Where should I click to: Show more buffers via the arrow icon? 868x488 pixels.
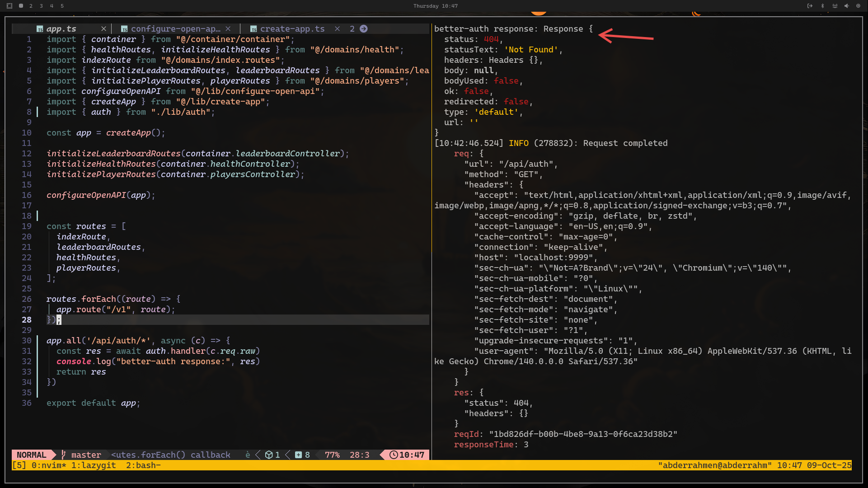[364, 29]
